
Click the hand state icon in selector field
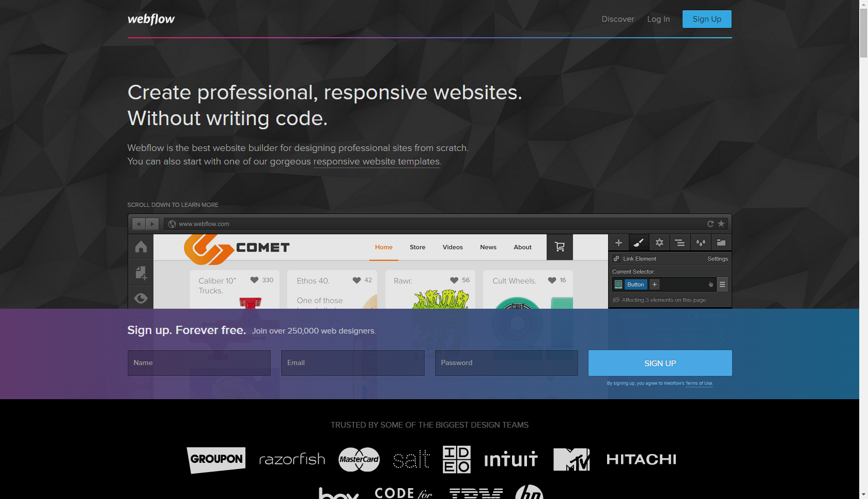(711, 284)
